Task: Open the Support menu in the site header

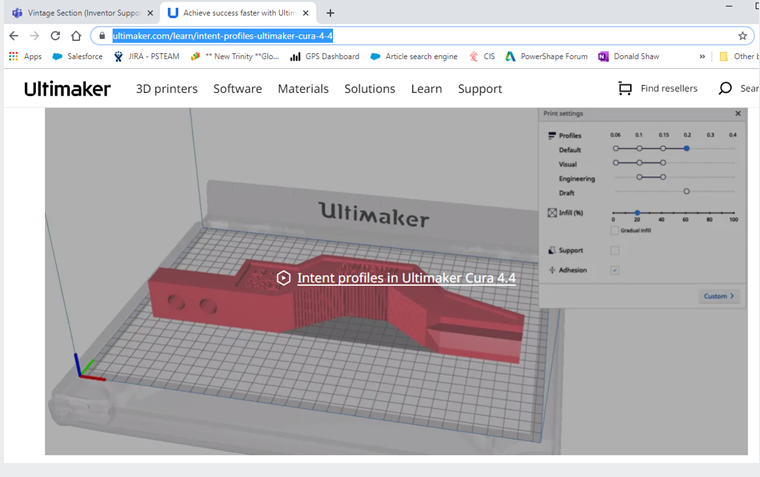Action: click(480, 89)
